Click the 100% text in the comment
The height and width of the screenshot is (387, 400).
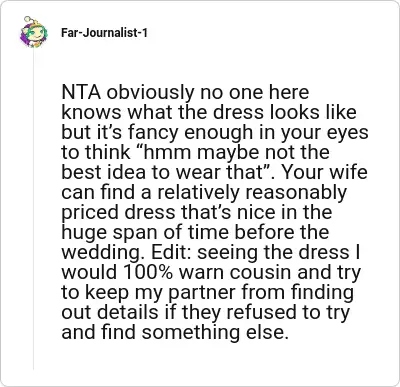tap(148, 272)
